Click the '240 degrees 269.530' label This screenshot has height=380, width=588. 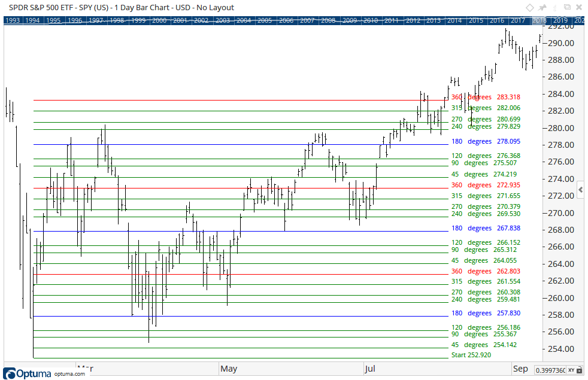click(486, 214)
